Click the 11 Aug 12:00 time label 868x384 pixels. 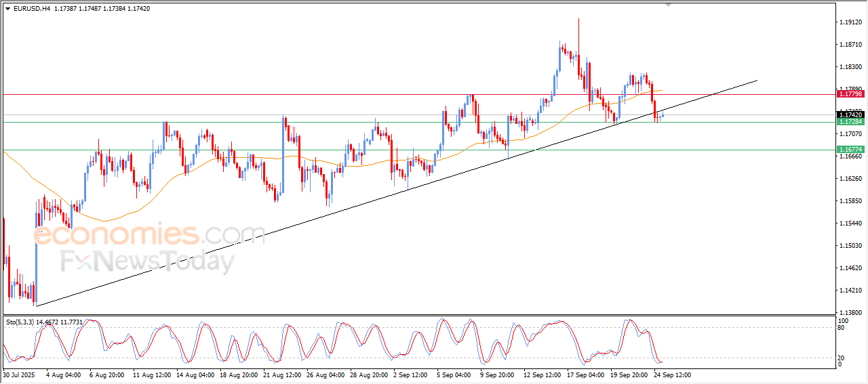[x=151, y=375]
